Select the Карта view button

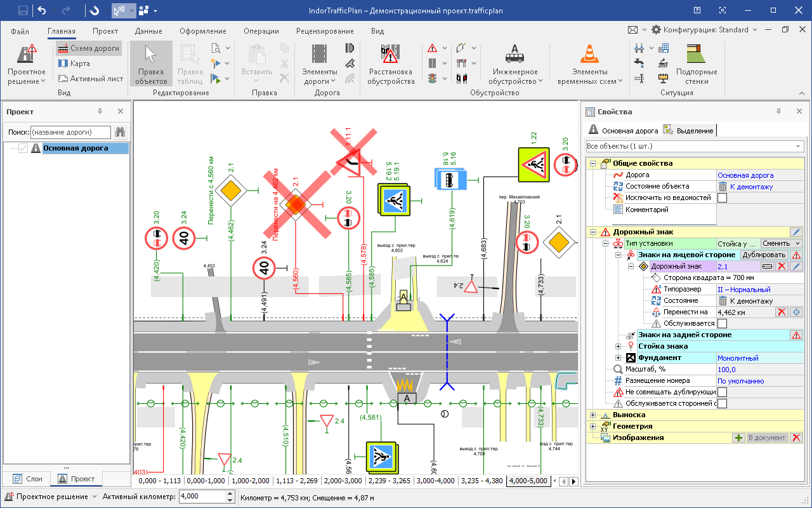pos(80,63)
